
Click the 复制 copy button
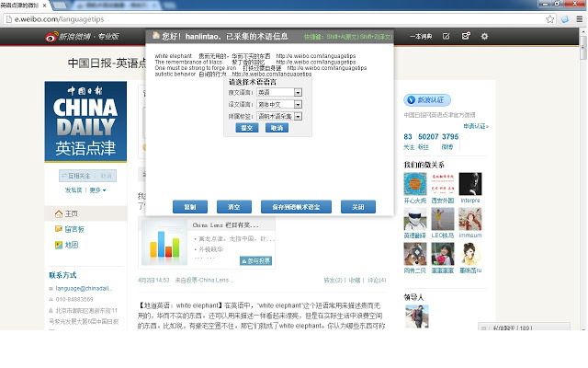pyautogui.click(x=190, y=207)
